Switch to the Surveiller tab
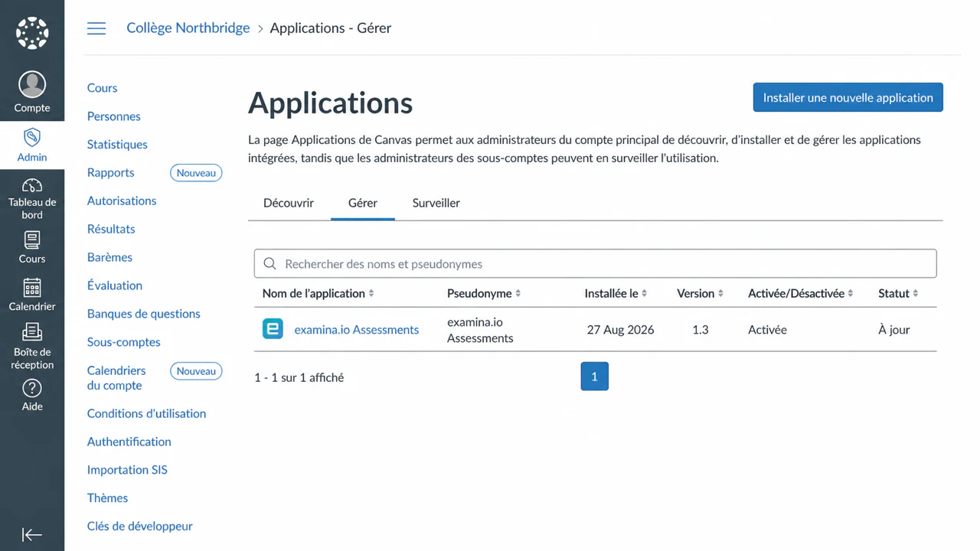 click(x=436, y=203)
